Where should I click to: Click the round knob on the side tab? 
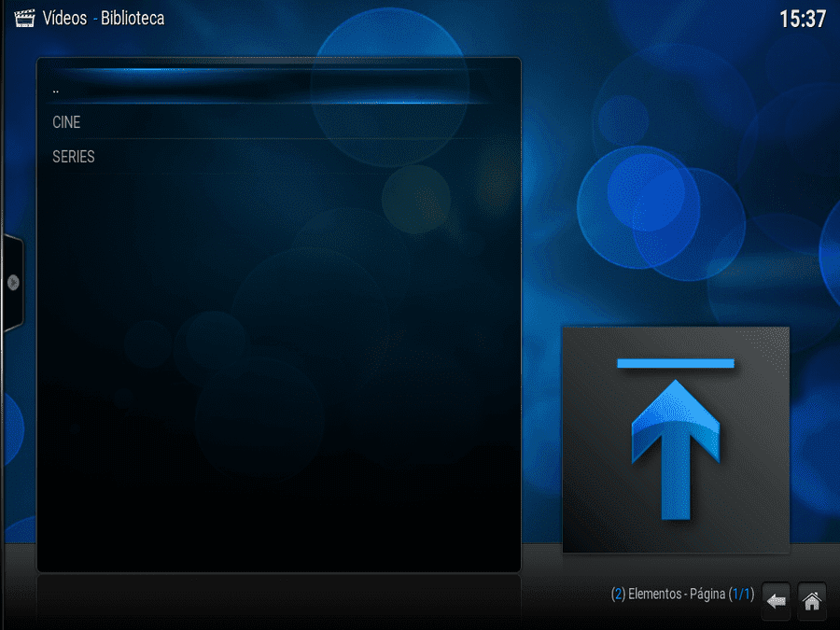13,282
